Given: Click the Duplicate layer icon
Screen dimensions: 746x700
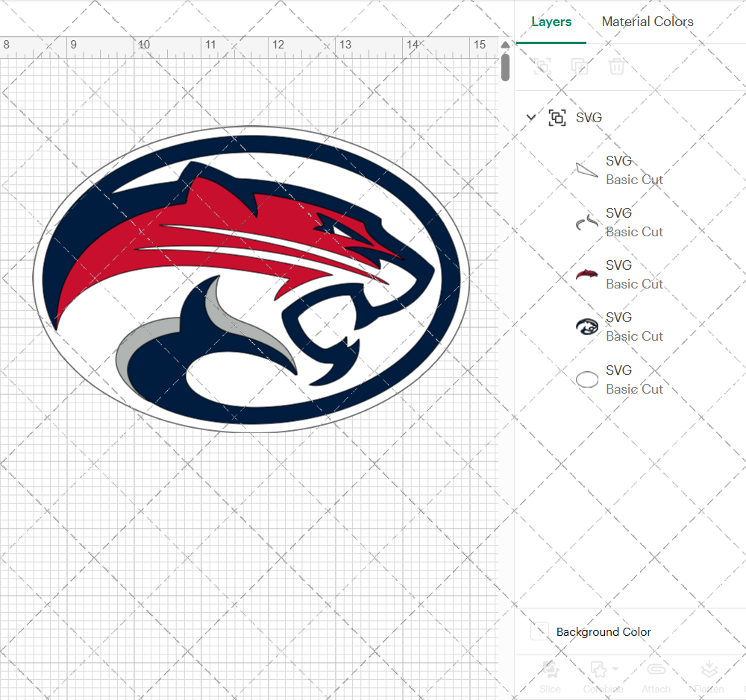Looking at the screenshot, I should [x=579, y=66].
